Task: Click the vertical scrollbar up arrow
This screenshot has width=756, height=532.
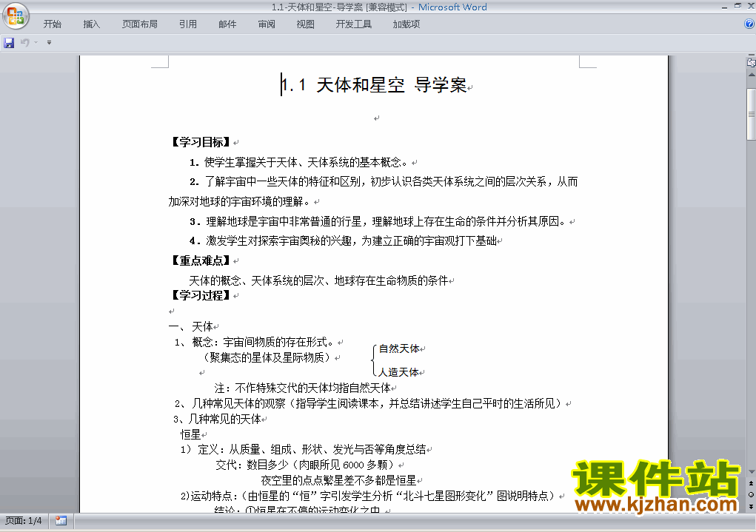Action: coord(751,75)
